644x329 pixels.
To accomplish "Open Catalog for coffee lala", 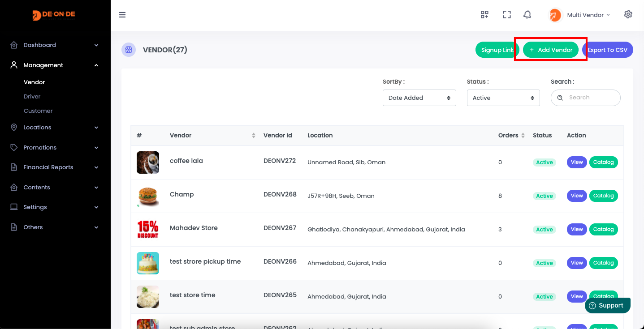I will [603, 162].
